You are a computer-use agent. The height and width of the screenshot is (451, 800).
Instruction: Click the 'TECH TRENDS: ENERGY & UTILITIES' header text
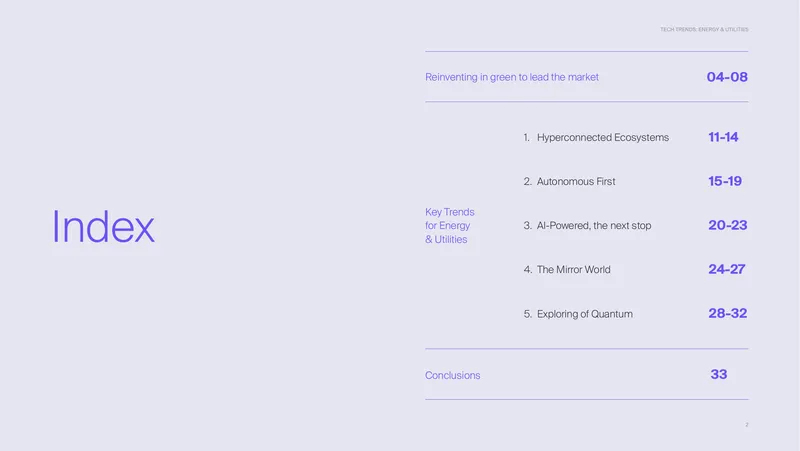pyautogui.click(x=704, y=30)
